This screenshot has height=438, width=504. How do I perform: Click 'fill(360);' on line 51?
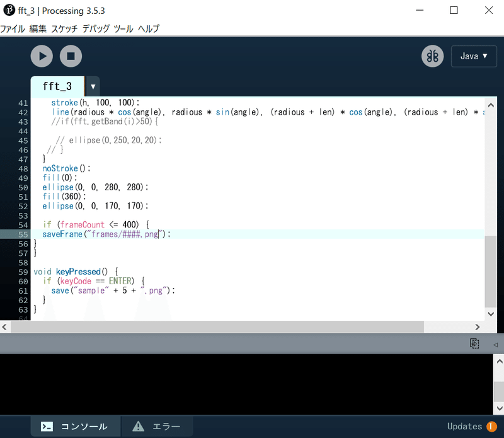[64, 197]
